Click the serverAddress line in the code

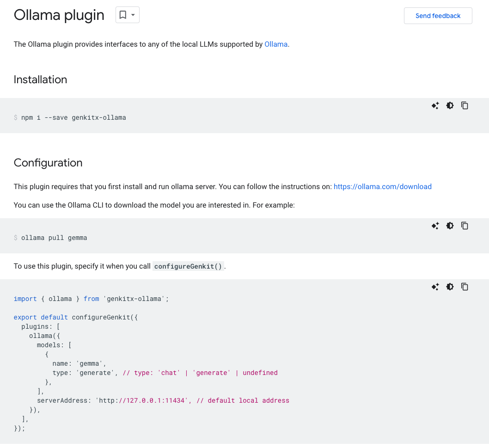163,400
